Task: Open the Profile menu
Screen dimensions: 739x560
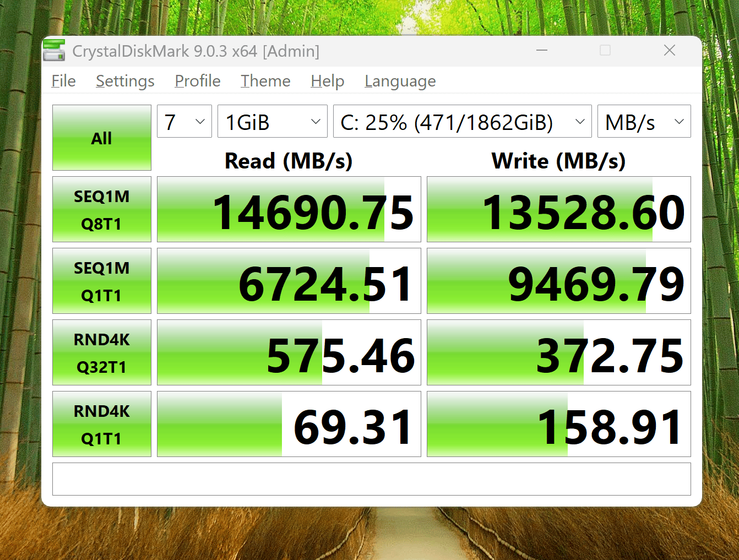Action: (198, 81)
